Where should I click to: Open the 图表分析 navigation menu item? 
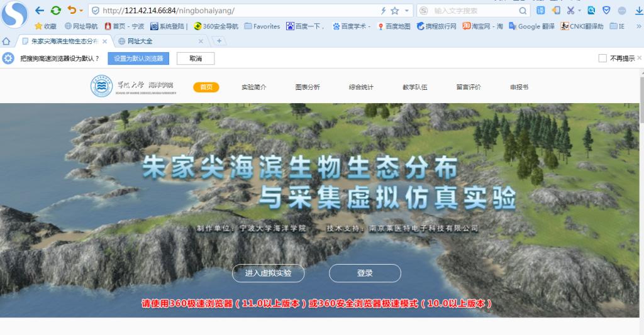pyautogui.click(x=308, y=87)
